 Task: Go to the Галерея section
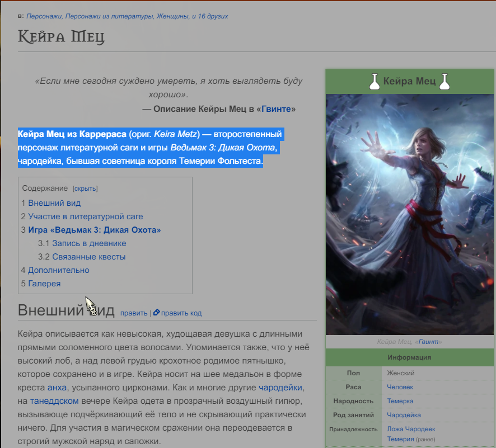click(x=44, y=284)
